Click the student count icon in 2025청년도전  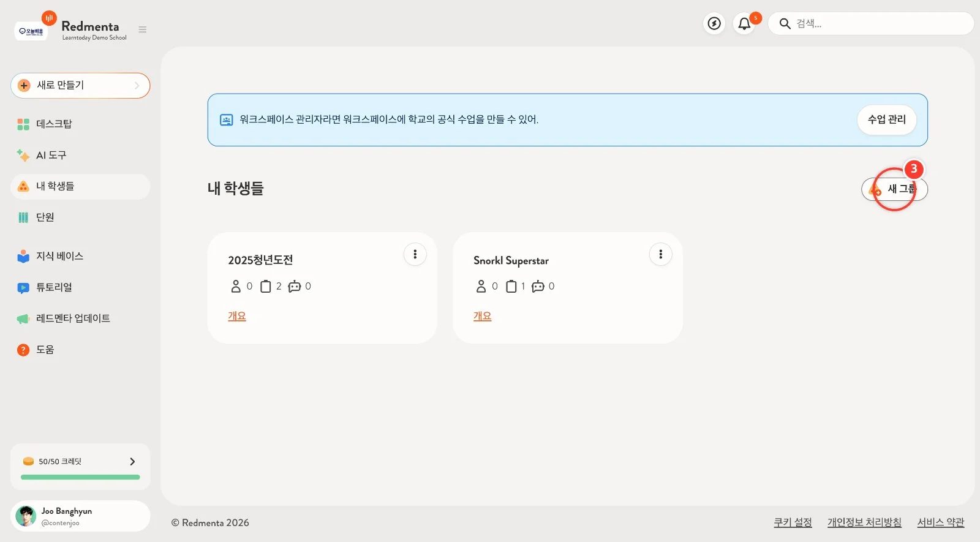pyautogui.click(x=236, y=286)
